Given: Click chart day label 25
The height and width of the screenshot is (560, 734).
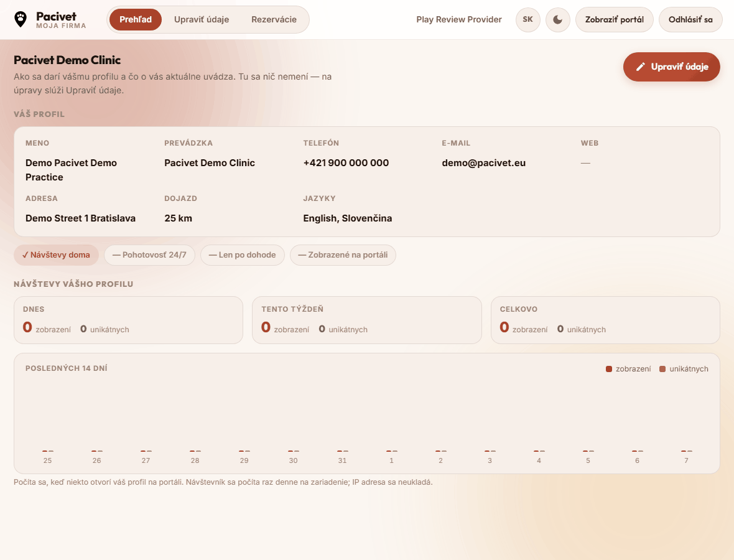Looking at the screenshot, I should [x=48, y=460].
